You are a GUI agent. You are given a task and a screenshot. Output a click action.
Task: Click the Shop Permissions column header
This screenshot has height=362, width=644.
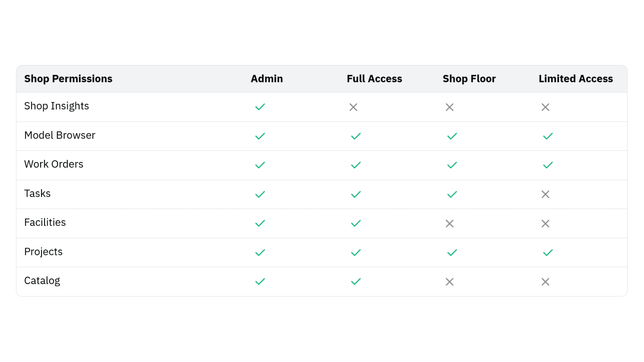click(68, 79)
